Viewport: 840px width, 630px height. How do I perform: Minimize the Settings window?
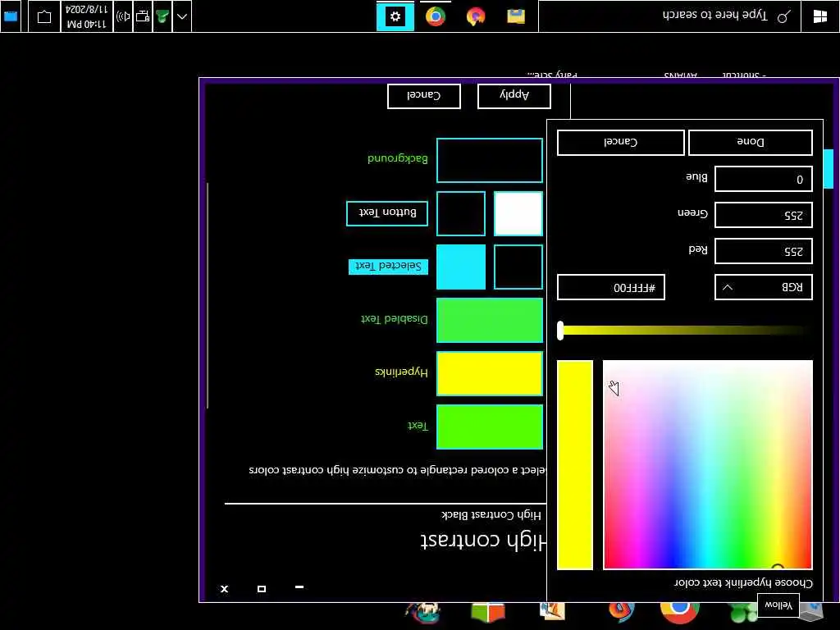pos(299,587)
